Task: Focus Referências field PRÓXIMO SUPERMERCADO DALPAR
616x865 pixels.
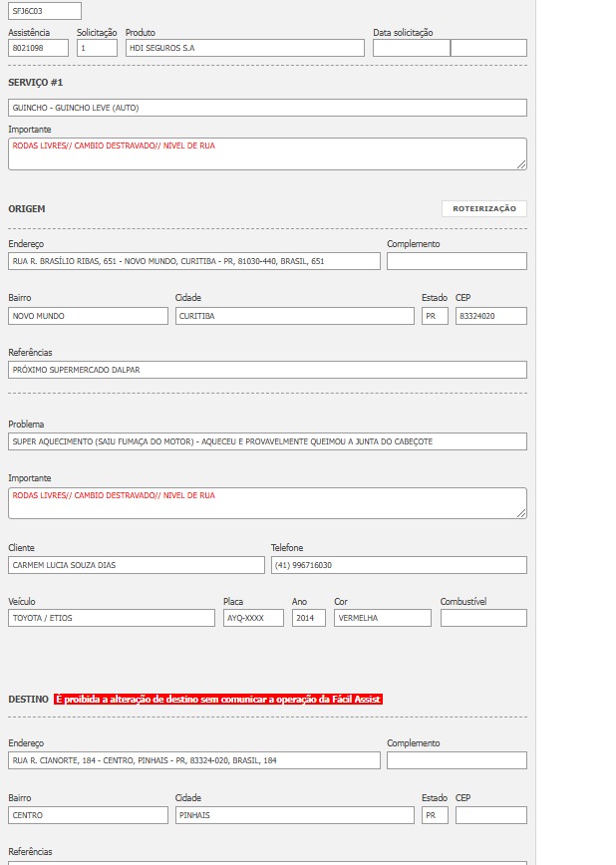Action: click(268, 370)
